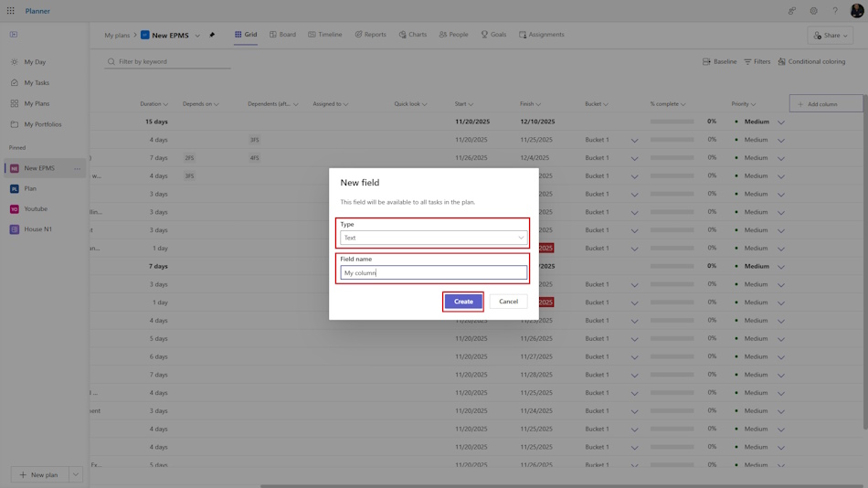Open the more options for New EPMS
The image size is (868, 488).
pos(77,168)
